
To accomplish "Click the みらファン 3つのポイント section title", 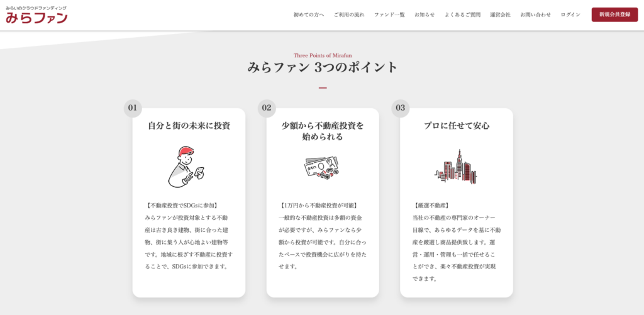I will point(323,67).
